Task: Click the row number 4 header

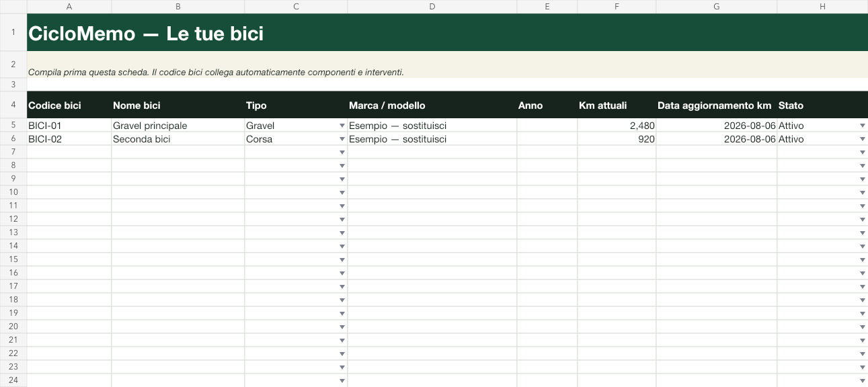Action: pos(13,105)
